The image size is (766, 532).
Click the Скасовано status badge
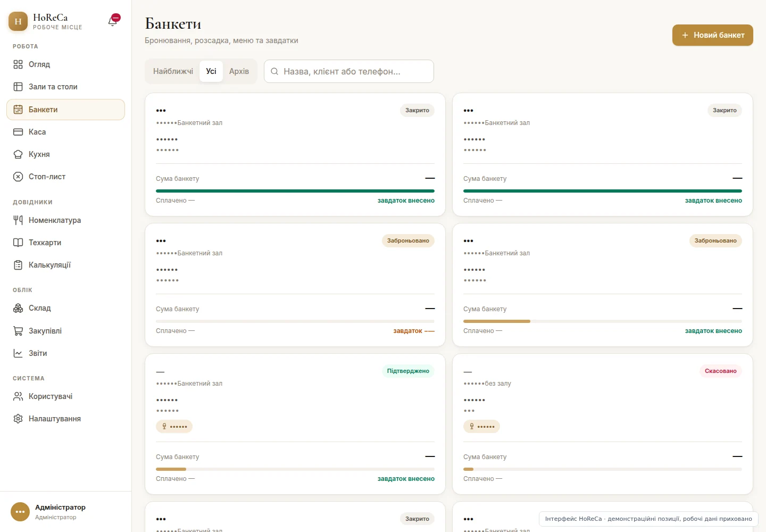coord(721,371)
